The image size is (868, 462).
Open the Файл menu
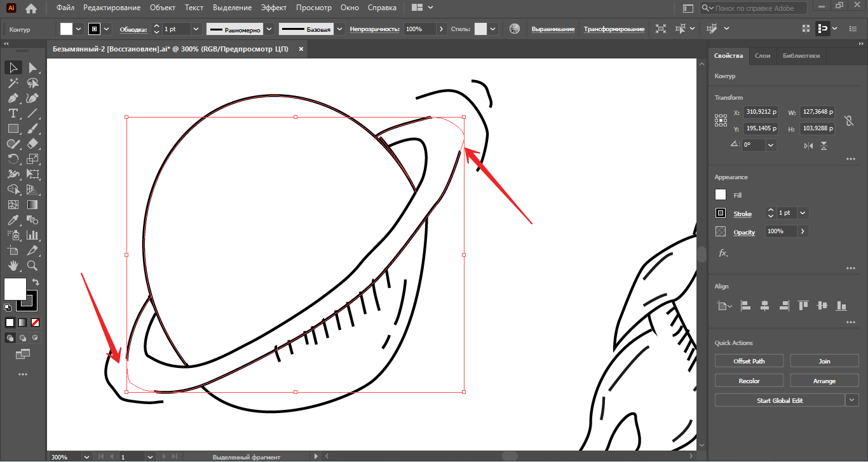point(65,8)
